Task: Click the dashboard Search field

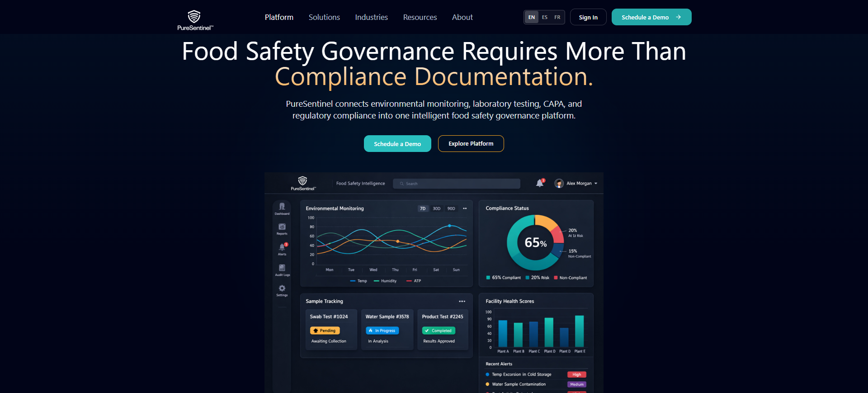Action: coord(457,184)
